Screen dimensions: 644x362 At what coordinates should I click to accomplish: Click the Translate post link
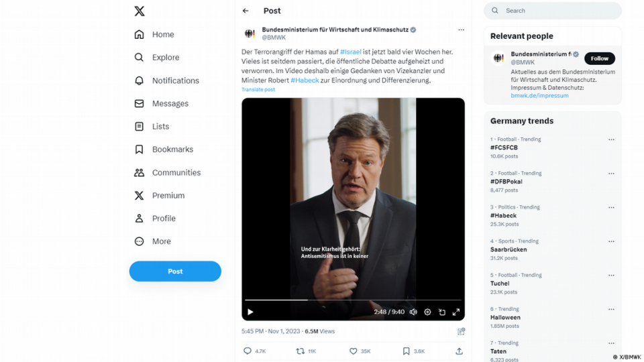coord(258,90)
